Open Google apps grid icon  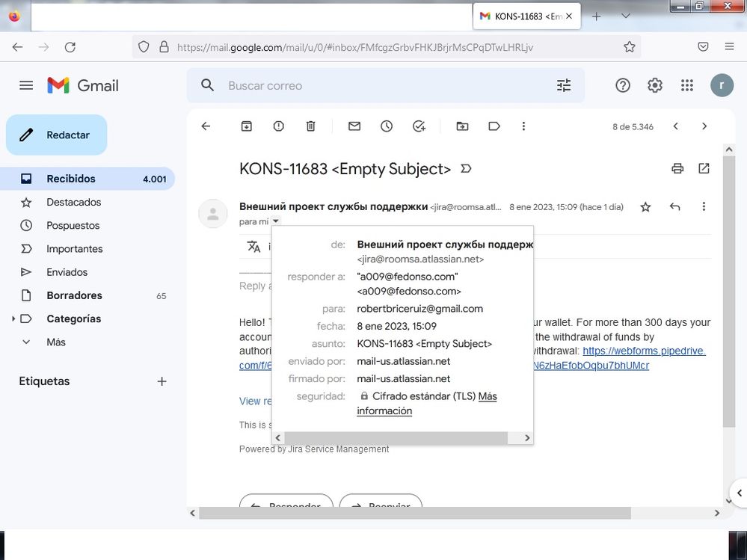(687, 85)
